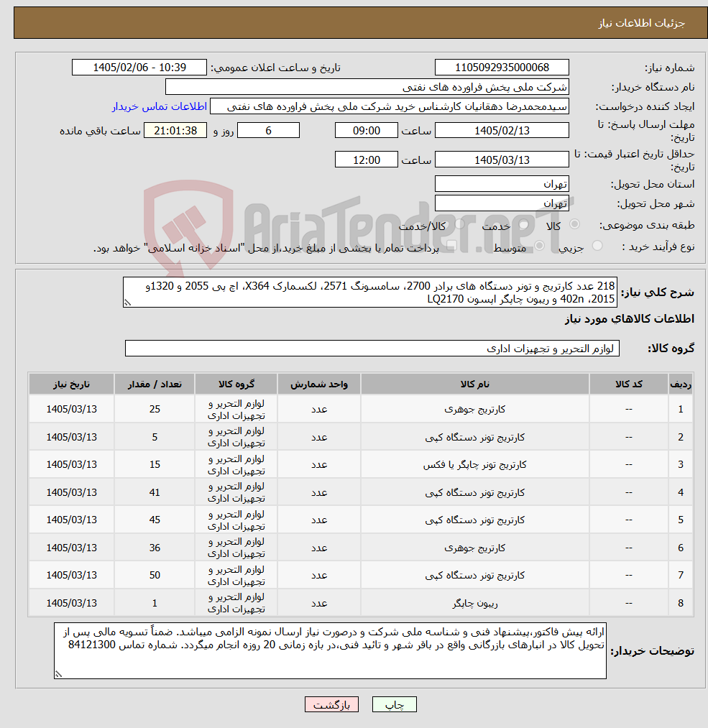Click کارتریج تونر دستگاه کپی in row 4
Viewport: 708px width, 728px height.
475,492
